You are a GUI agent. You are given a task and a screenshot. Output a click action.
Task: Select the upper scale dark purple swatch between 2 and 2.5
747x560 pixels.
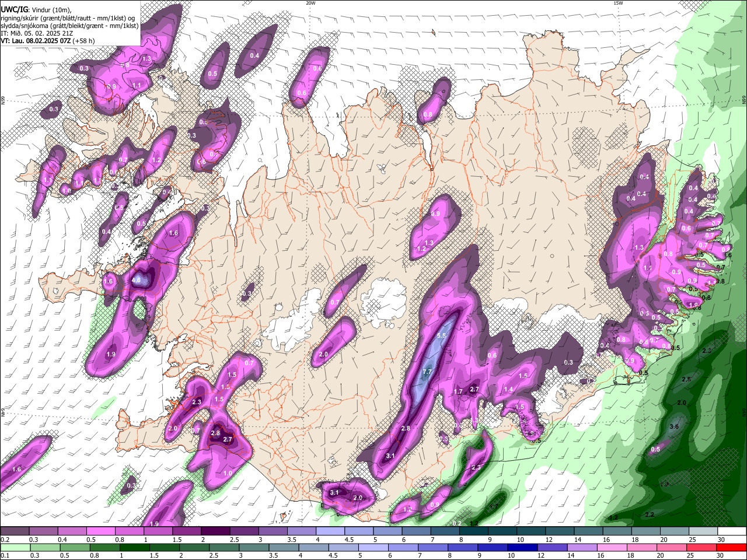coord(215,531)
